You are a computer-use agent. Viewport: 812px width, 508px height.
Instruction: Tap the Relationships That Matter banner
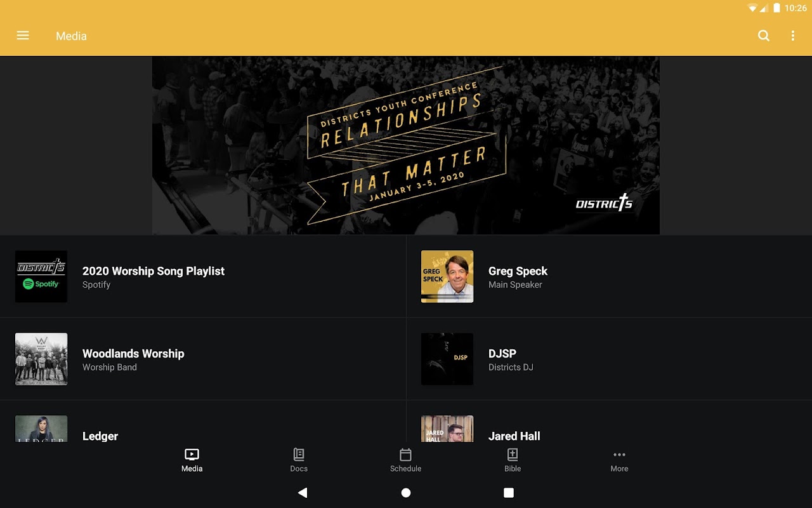[x=406, y=145]
